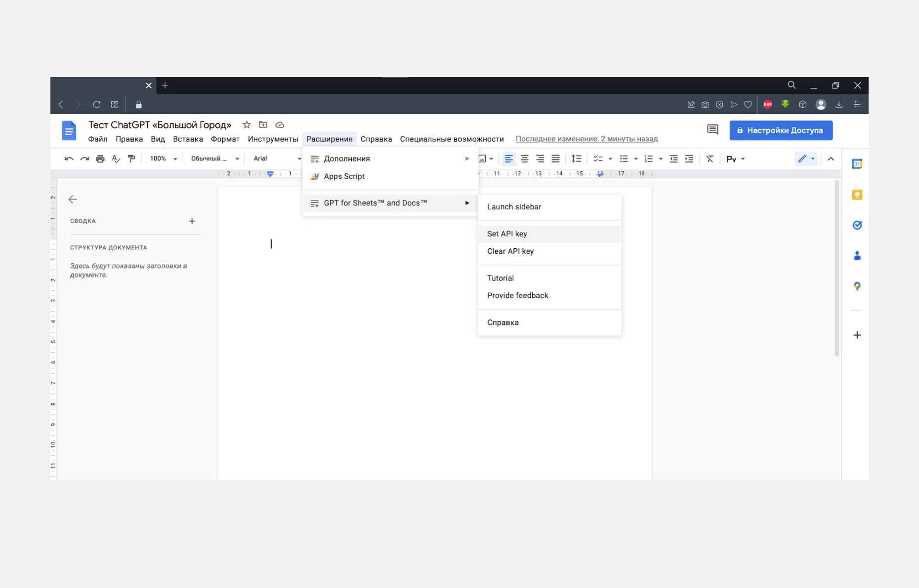
Task: Decrease the indent
Action: (x=673, y=158)
